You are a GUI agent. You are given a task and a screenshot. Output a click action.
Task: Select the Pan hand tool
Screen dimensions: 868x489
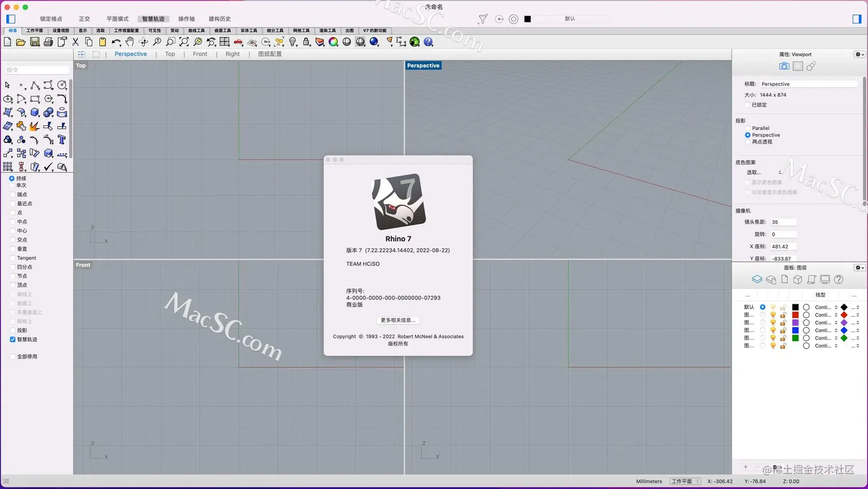point(130,42)
